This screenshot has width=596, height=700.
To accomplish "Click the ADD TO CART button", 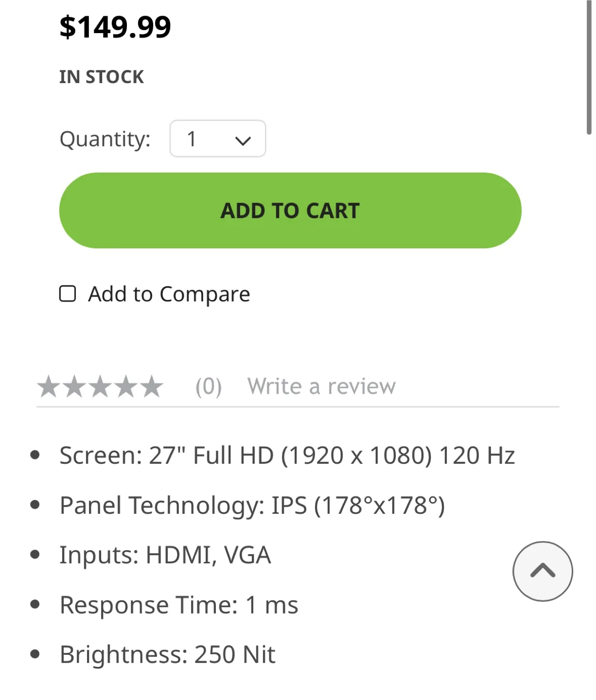I will click(x=290, y=210).
